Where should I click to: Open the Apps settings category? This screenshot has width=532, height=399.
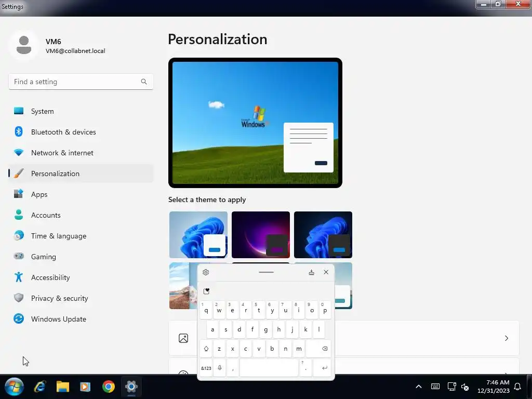81,194
